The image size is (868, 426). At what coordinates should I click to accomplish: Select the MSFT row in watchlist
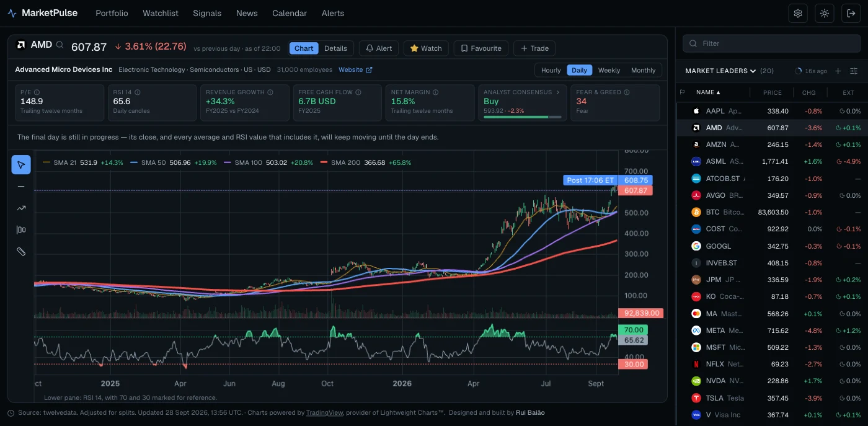click(x=772, y=347)
